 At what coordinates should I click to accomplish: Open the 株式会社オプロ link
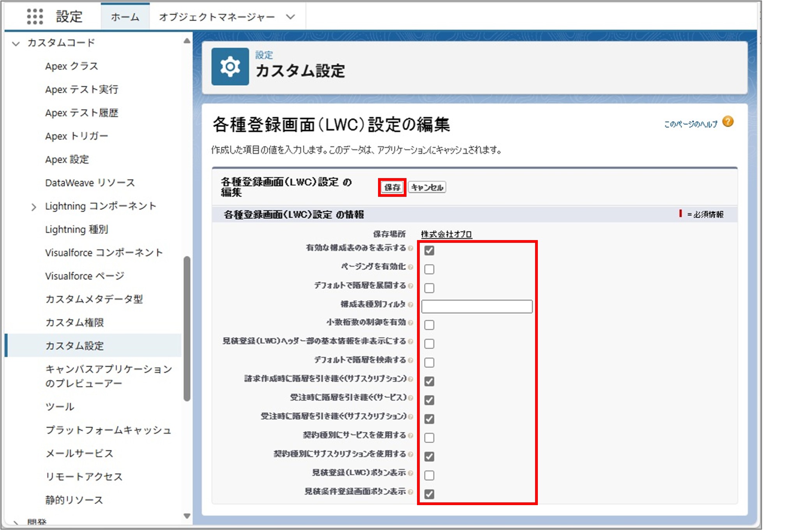pos(446,234)
